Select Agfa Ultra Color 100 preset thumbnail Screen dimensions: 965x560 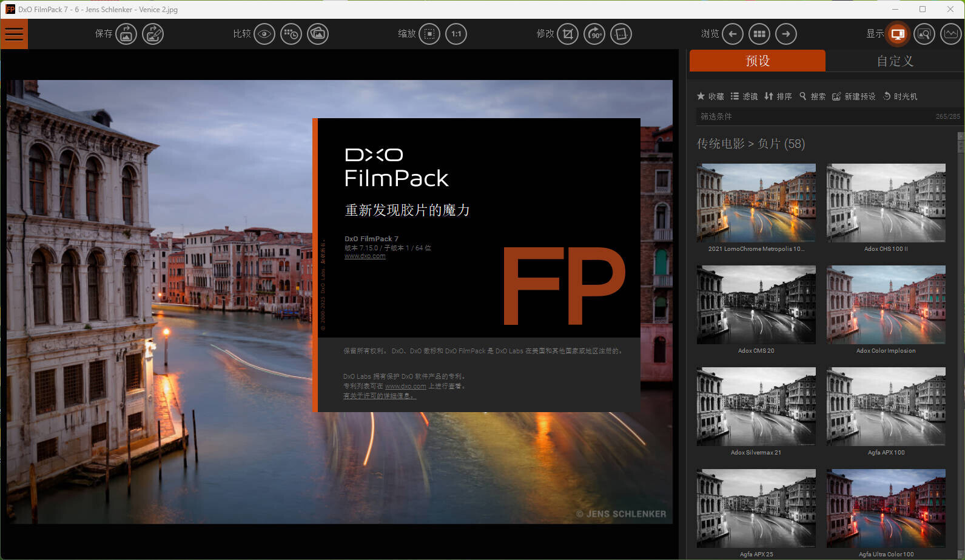(x=886, y=508)
